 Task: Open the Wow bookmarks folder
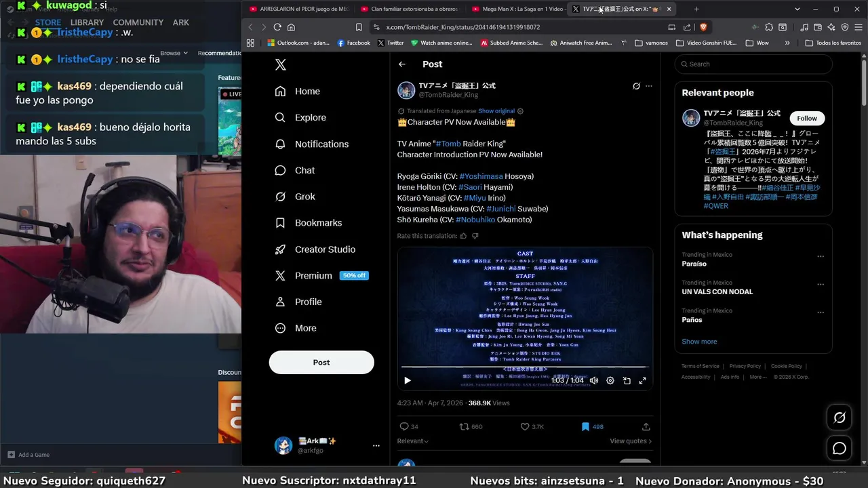(757, 43)
